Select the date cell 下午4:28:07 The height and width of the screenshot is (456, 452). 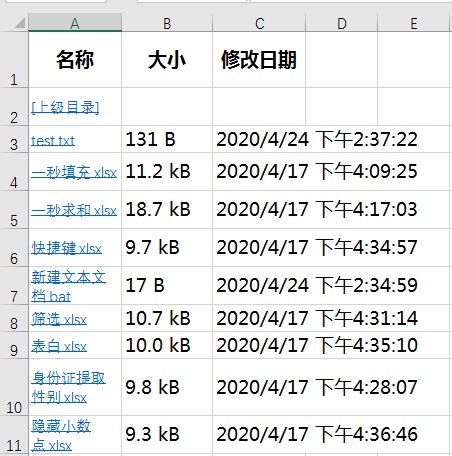click(317, 387)
